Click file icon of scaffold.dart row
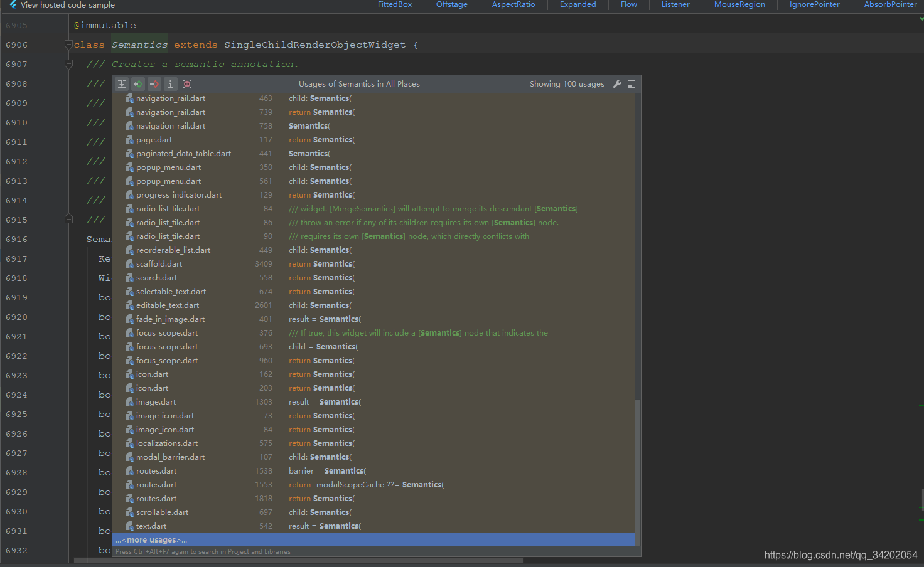The width and height of the screenshot is (924, 567). pos(130,264)
